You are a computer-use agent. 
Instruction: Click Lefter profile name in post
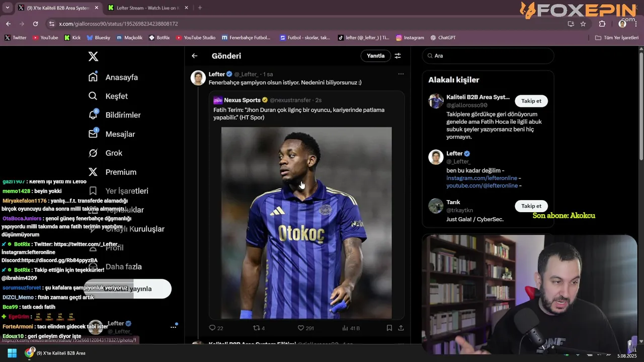click(x=217, y=74)
